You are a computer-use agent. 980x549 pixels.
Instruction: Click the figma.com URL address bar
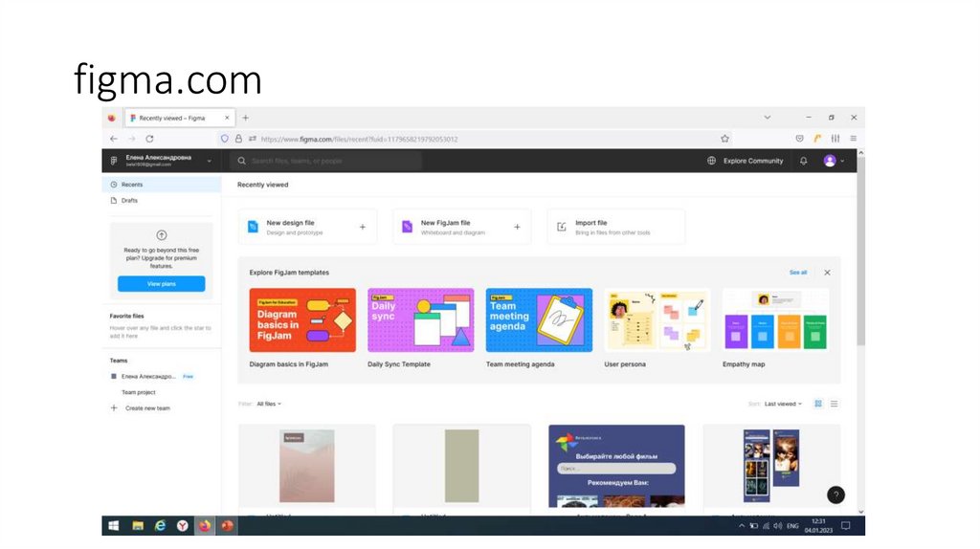click(475, 139)
